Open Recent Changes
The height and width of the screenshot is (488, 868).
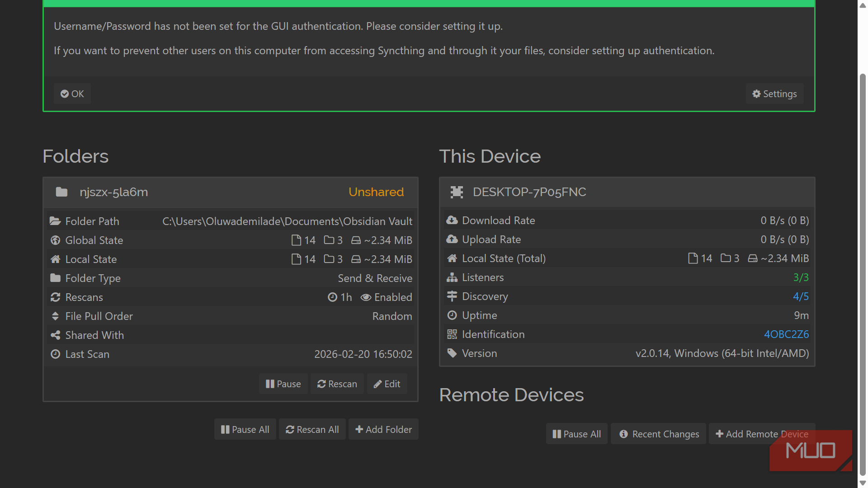(659, 434)
